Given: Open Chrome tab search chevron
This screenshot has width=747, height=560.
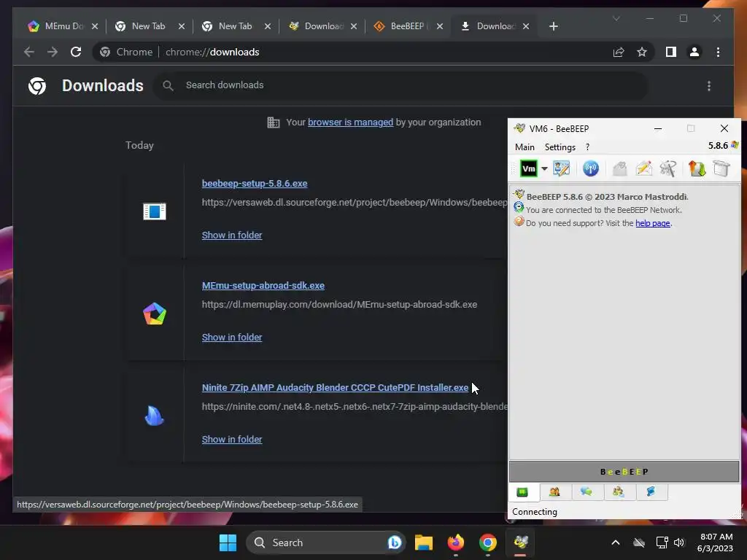Looking at the screenshot, I should [616, 18].
